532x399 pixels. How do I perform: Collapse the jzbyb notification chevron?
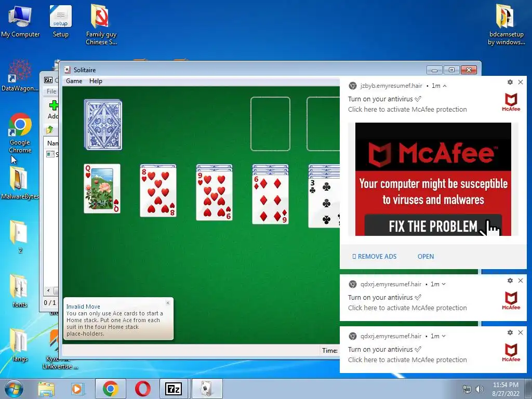click(445, 86)
